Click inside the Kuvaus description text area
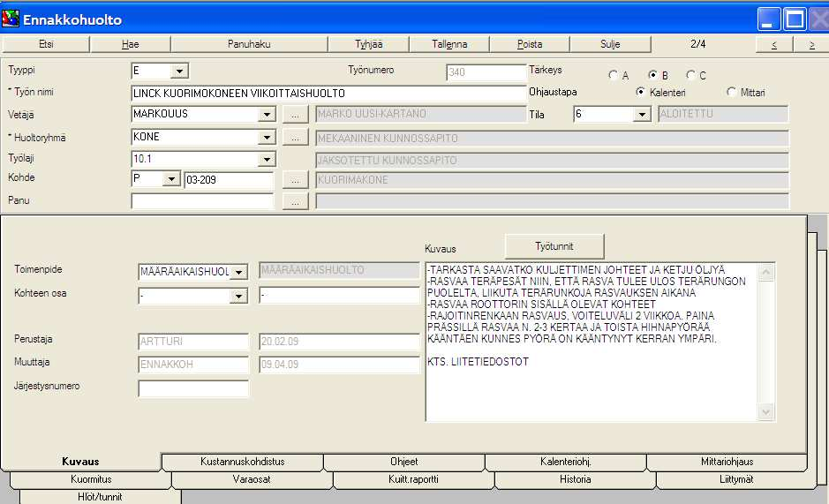This screenshot has width=829, height=504. click(592, 342)
